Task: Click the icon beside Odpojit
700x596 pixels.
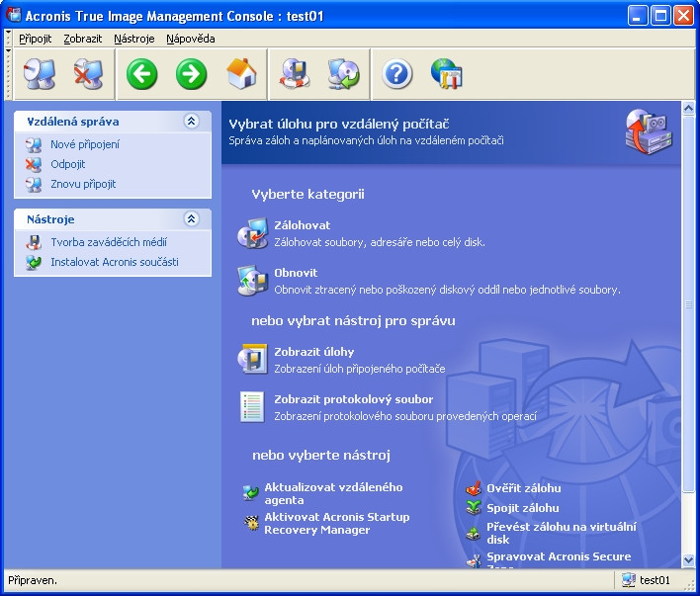Action: click(34, 164)
